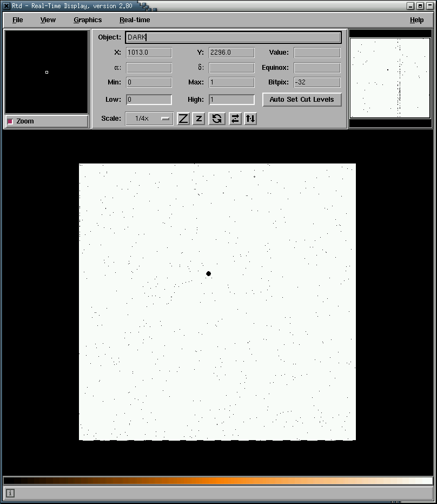Click the pan window thumbnail at top right
Image resolution: width=437 pixels, height=504 pixels.
[390, 78]
